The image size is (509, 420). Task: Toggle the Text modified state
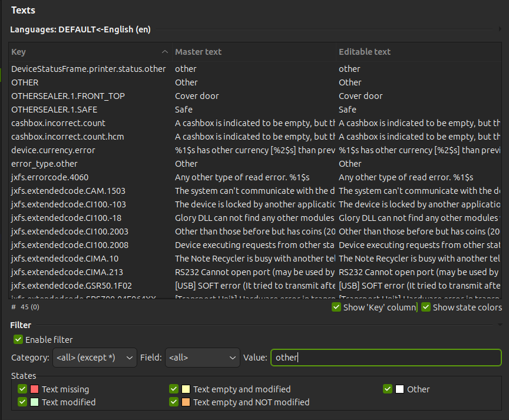pos(22,402)
